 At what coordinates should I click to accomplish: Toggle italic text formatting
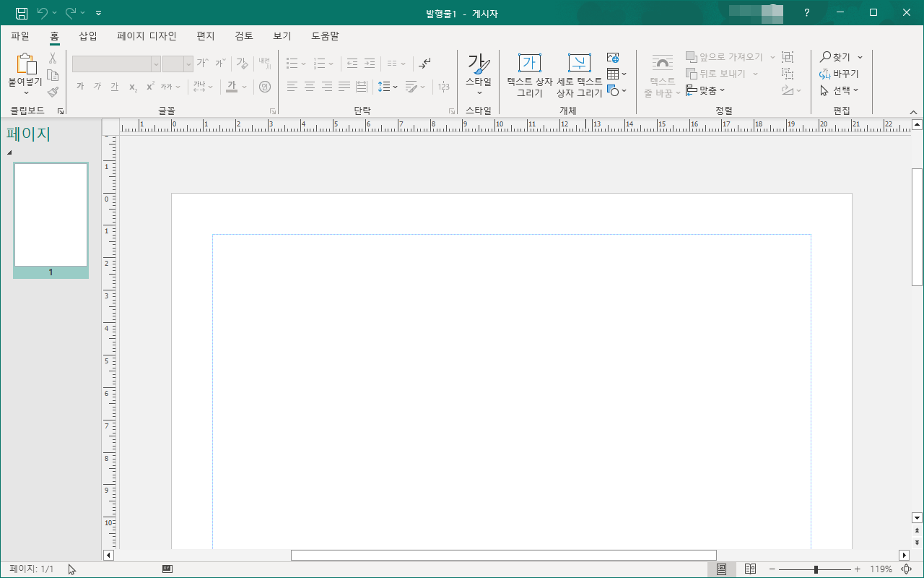click(97, 87)
